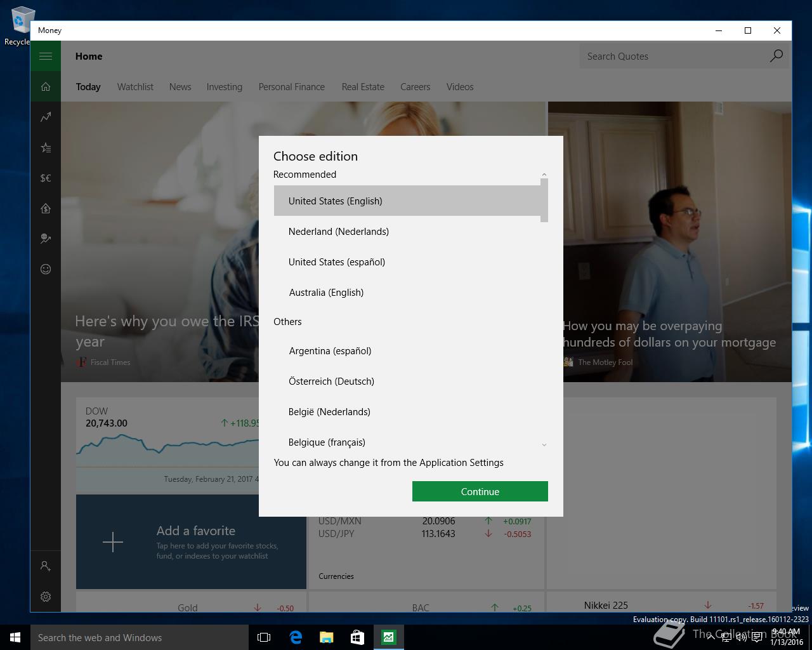The width and height of the screenshot is (812, 650).
Task: Open the Videos tab
Action: [x=460, y=87]
